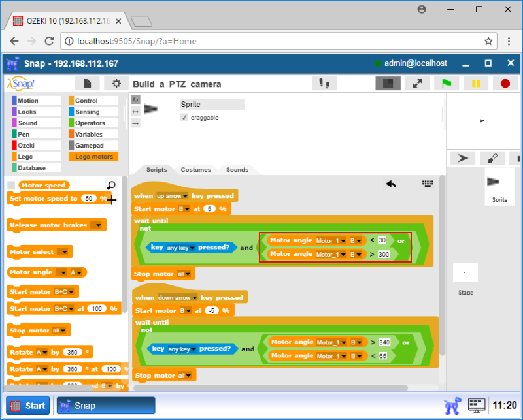
Task: Select the Sensing block category
Action: point(93,112)
